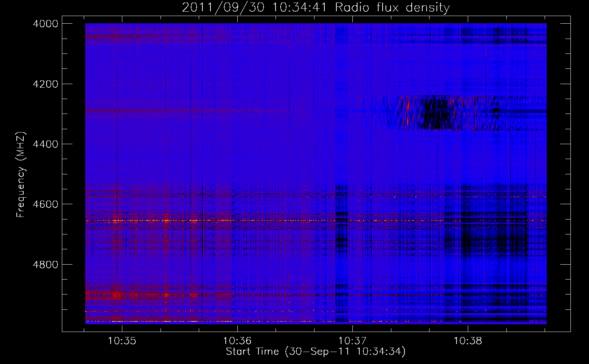
Task: Click the 10:37 time tick label
Action: 352,341
